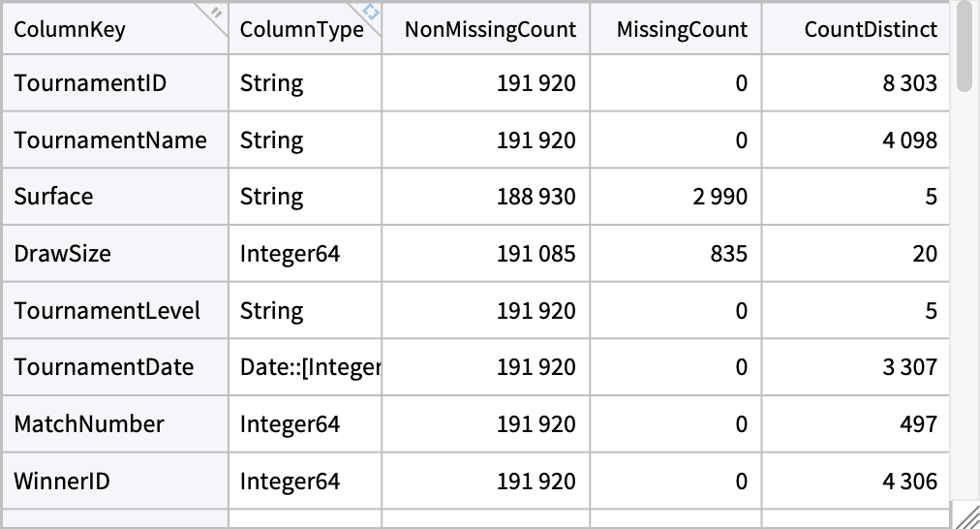Select the TournamentName row key
Screen dimensions: 980x529
pos(110,140)
